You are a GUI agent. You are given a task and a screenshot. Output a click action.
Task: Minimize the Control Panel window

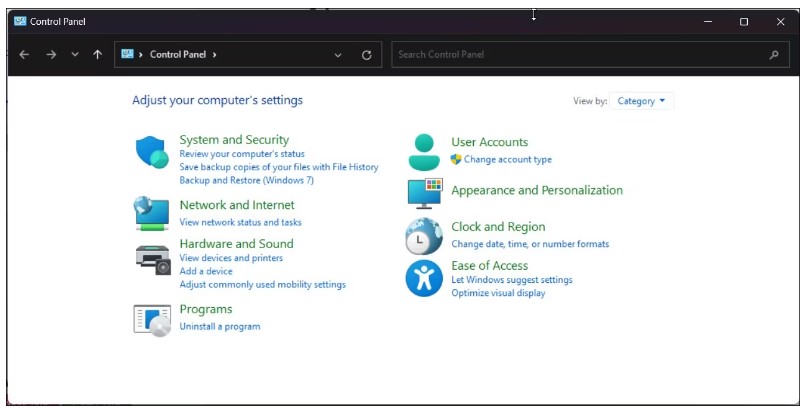[708, 21]
